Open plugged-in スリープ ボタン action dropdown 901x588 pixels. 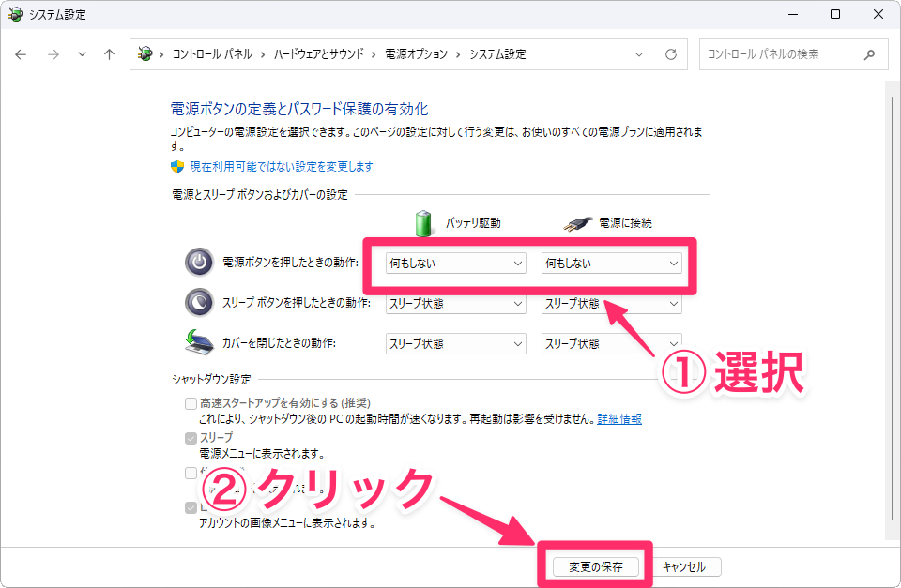tap(611, 303)
